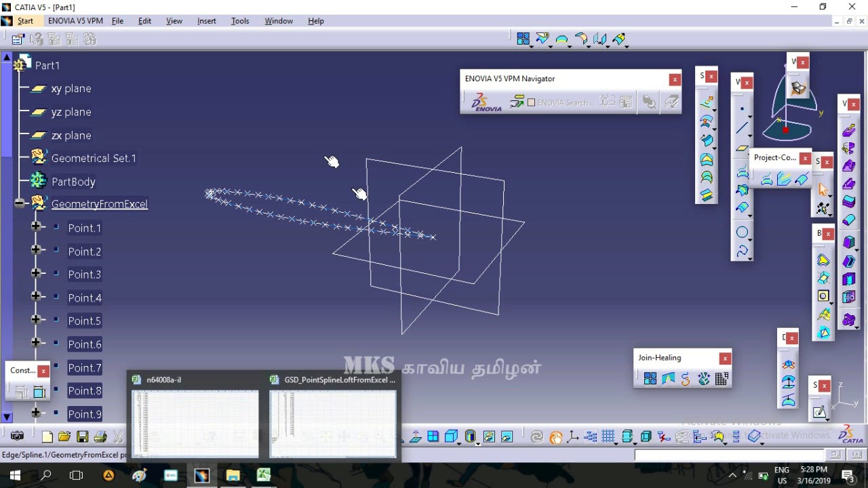Open the Insert menu

(x=207, y=21)
